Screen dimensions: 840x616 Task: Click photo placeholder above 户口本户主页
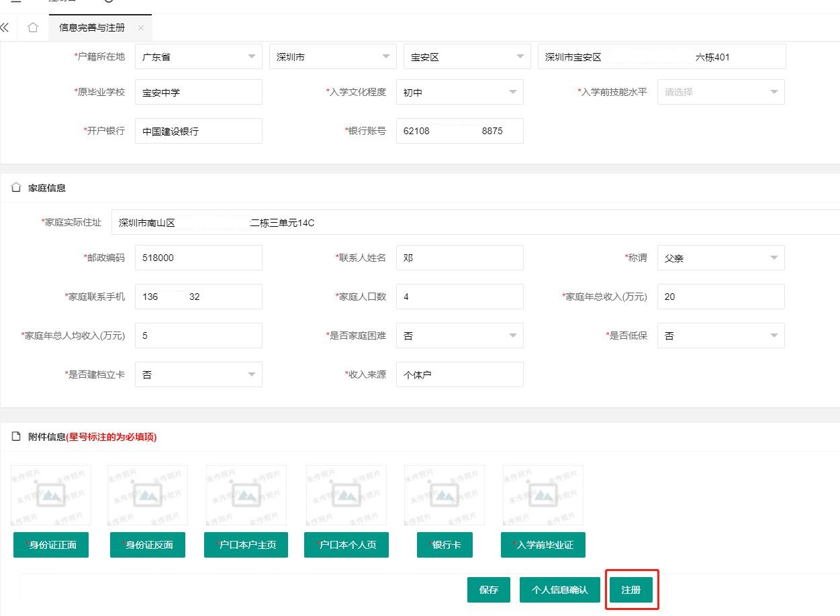click(246, 495)
